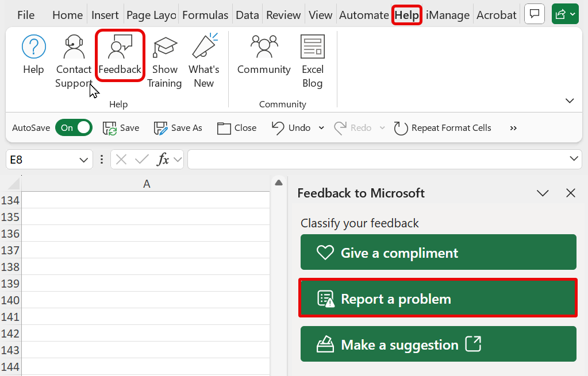Click inside the formula bar
This screenshot has height=376, width=588.
click(x=379, y=159)
